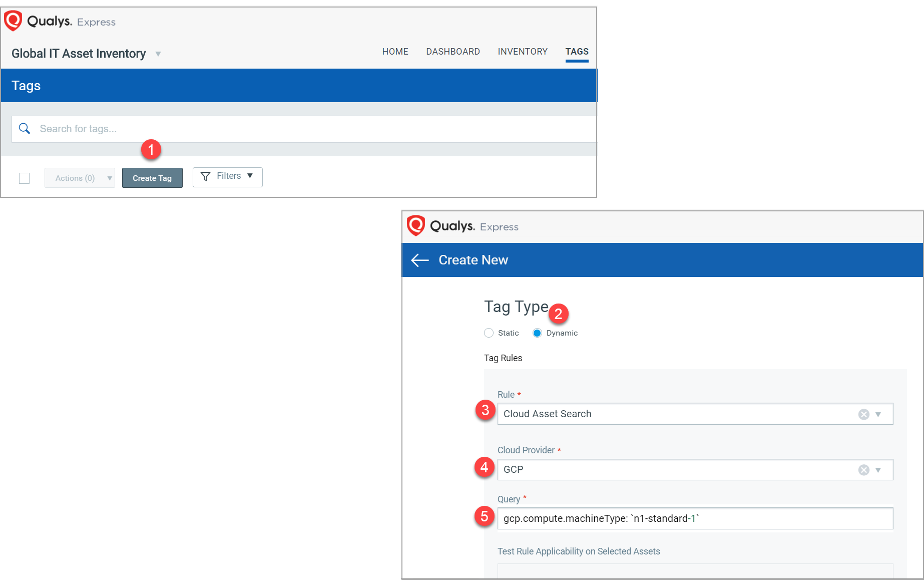Click the funnel icon on Filters button
The width and height of the screenshot is (924, 580).
[205, 176]
